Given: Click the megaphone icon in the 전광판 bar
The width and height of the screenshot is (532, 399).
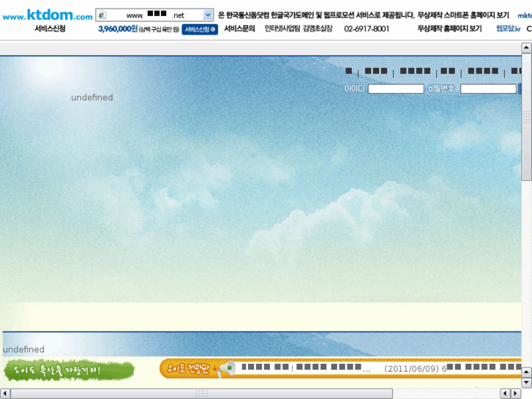Looking at the screenshot, I should click(x=225, y=369).
